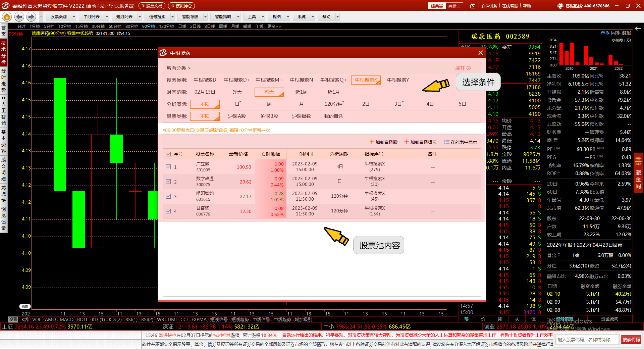Open the 智能策略 dropdown arrow
Image resolution: width=644 pixels, height=349 pixels.
click(x=238, y=17)
